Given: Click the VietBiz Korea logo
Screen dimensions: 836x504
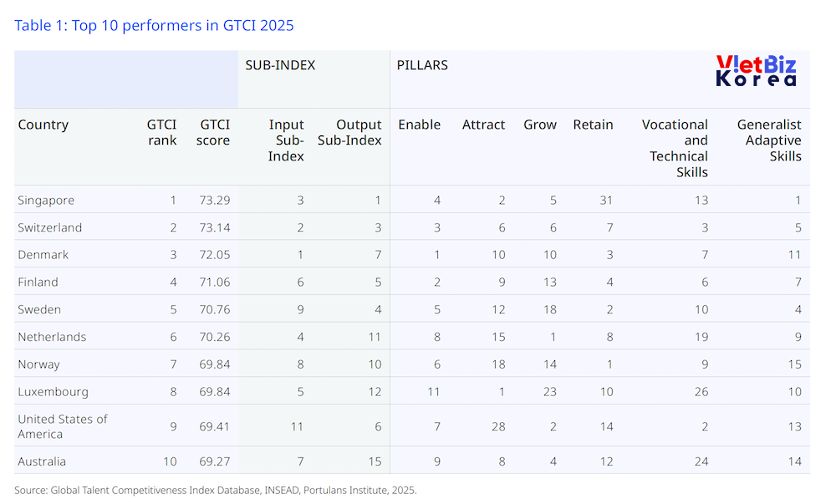Looking at the screenshot, I should 756,72.
